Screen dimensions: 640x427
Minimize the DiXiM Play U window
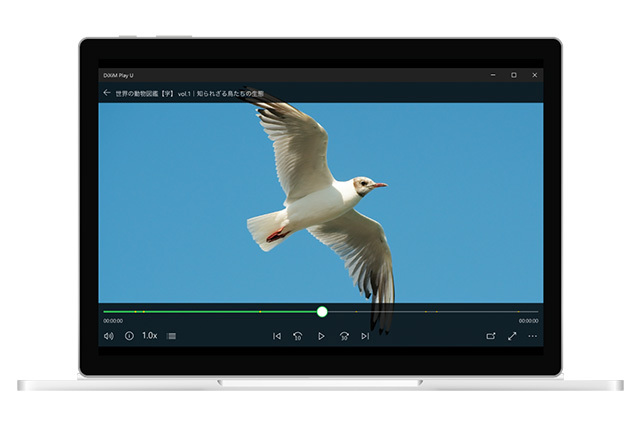click(x=493, y=75)
